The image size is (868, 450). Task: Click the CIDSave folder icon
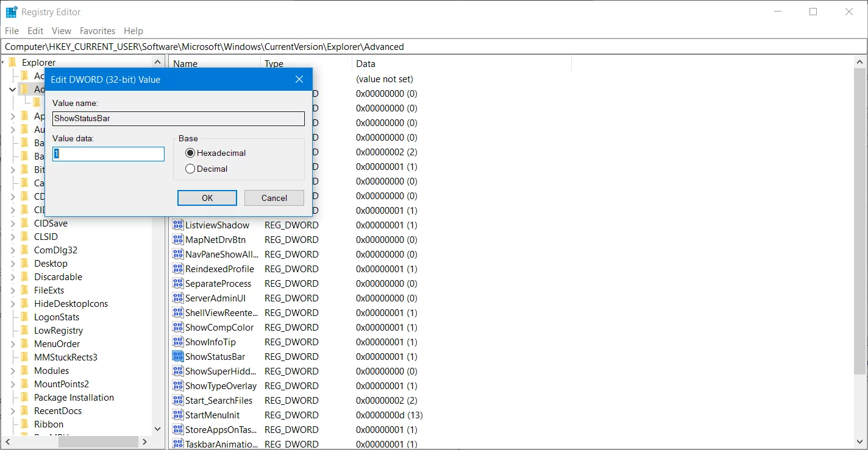[24, 223]
